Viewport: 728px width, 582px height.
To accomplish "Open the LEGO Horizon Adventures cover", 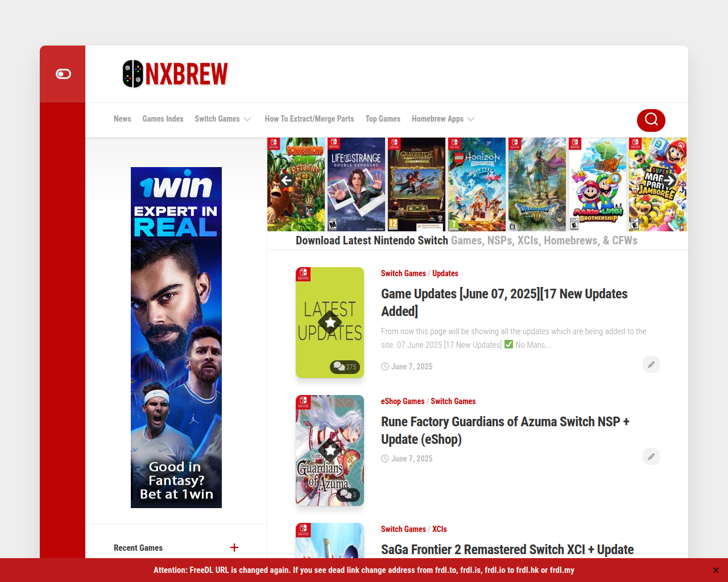I will [x=477, y=184].
